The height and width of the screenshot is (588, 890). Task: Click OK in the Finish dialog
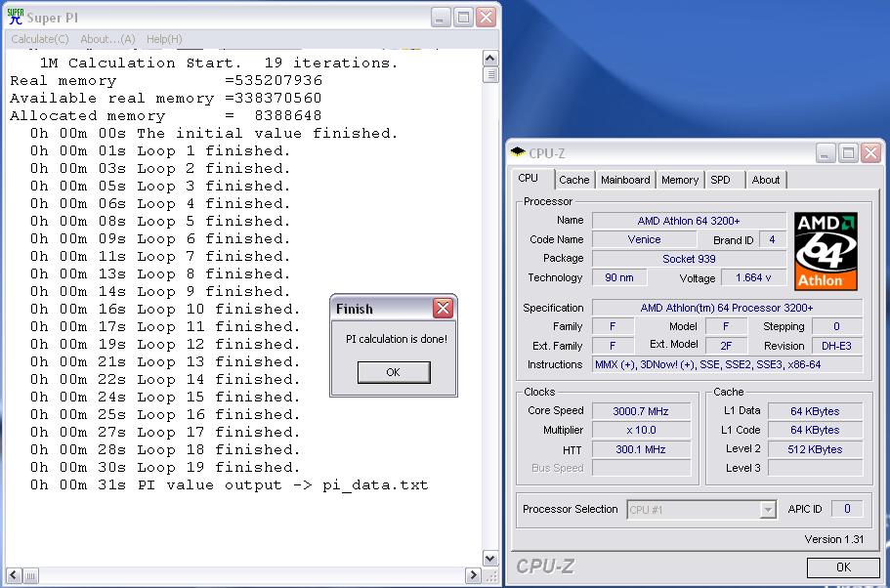pos(394,372)
